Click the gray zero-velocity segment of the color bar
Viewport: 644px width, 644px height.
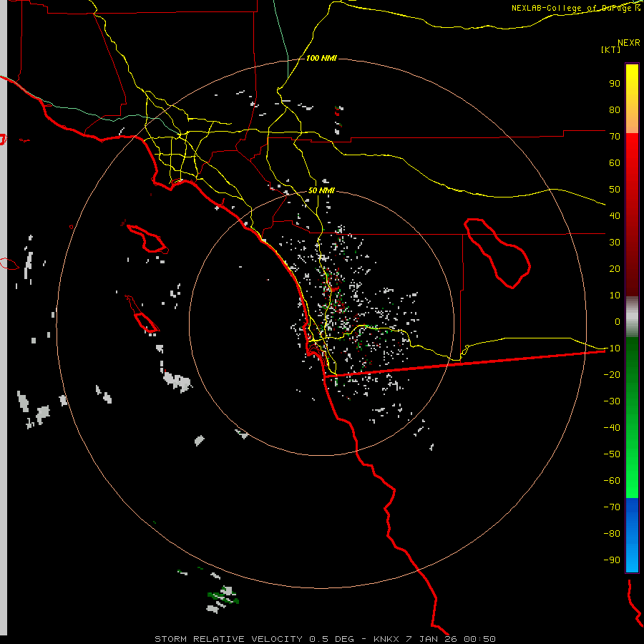point(632,316)
